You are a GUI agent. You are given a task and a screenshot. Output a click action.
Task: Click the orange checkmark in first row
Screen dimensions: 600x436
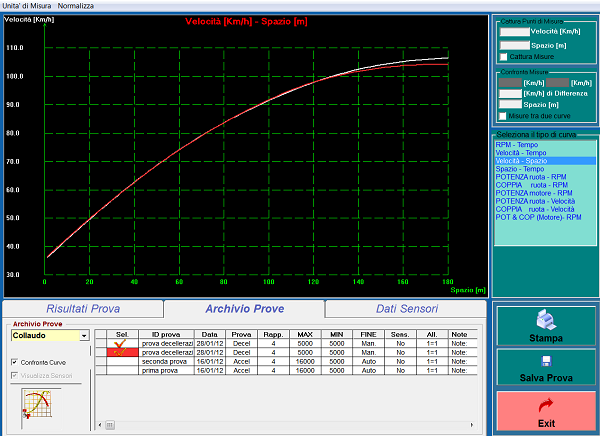click(x=121, y=343)
